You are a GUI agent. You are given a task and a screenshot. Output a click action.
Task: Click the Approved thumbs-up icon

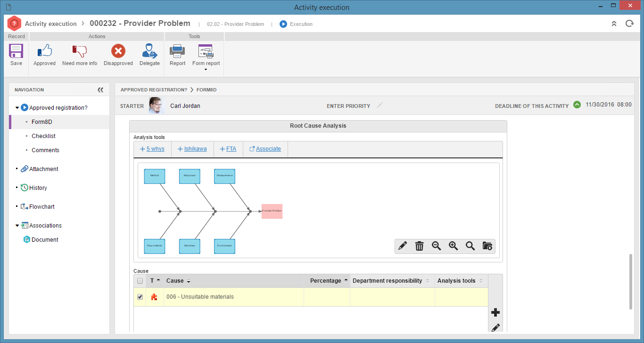(44, 50)
